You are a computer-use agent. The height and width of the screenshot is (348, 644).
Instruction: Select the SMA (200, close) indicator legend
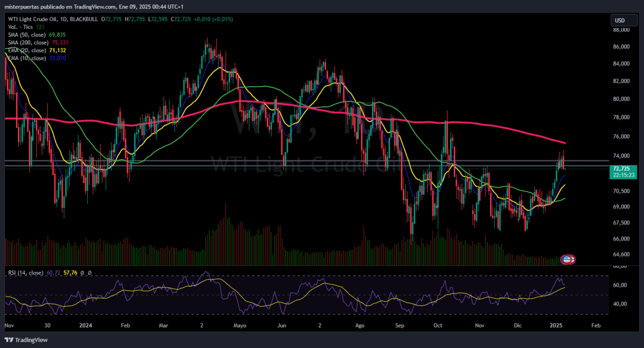tap(29, 43)
